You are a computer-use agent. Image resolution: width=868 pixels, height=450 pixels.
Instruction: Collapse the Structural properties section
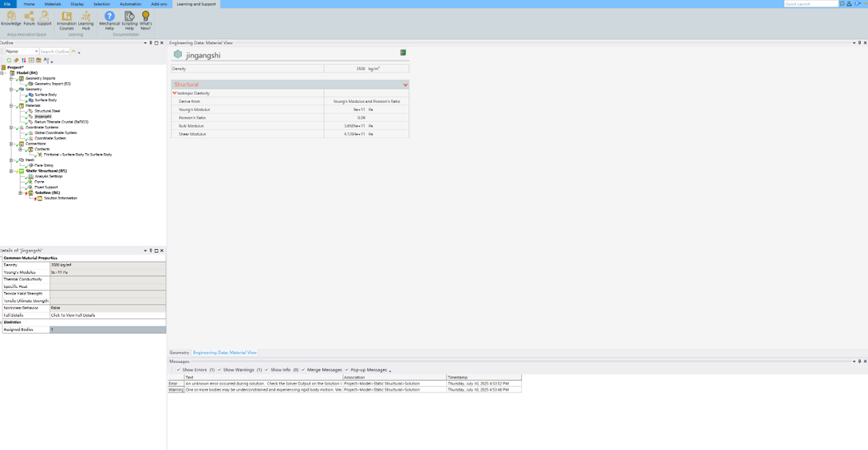point(405,85)
